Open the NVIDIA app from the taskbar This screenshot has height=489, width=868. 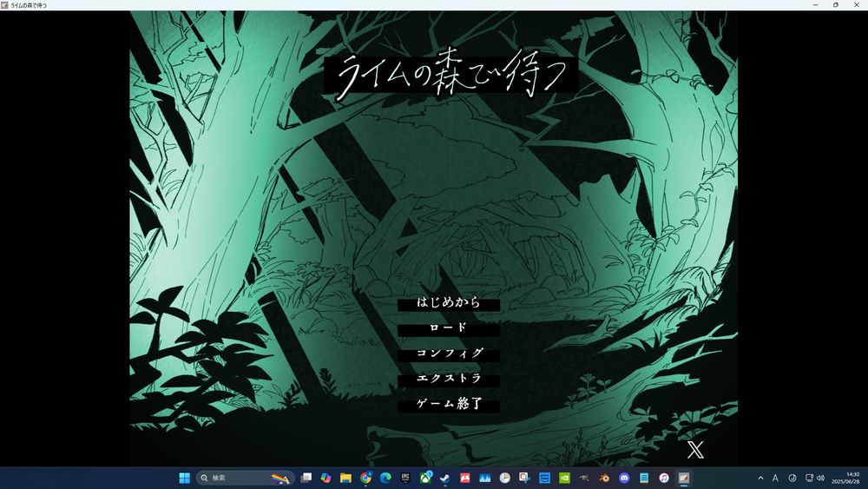(564, 478)
